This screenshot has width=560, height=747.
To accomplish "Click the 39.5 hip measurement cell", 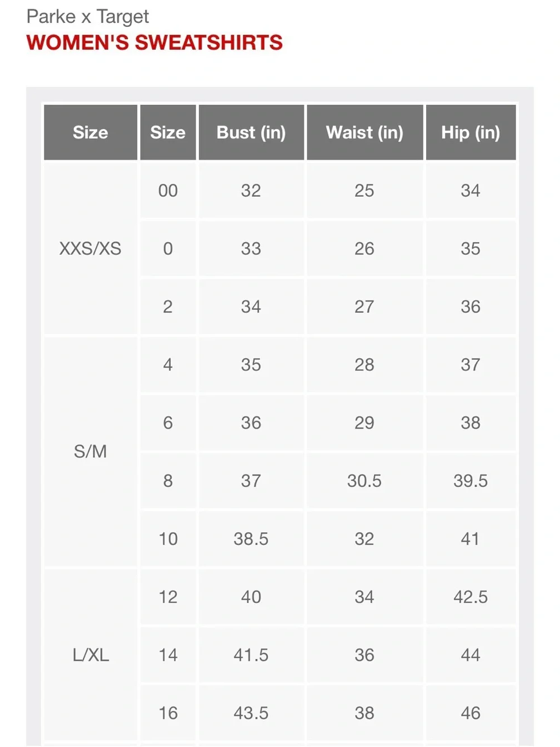I will [470, 481].
